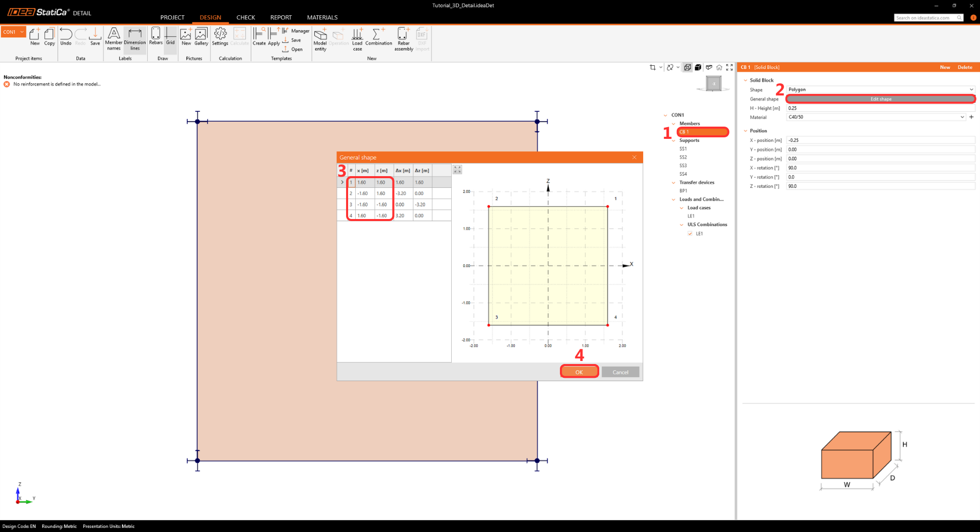This screenshot has width=980, height=532.
Task: Open the Shape dropdown showing Polygon
Action: point(880,89)
